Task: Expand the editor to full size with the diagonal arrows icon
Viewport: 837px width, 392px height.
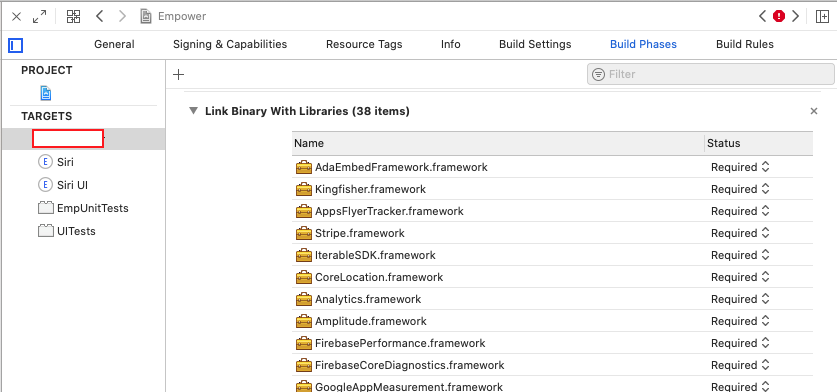Action: [x=40, y=17]
